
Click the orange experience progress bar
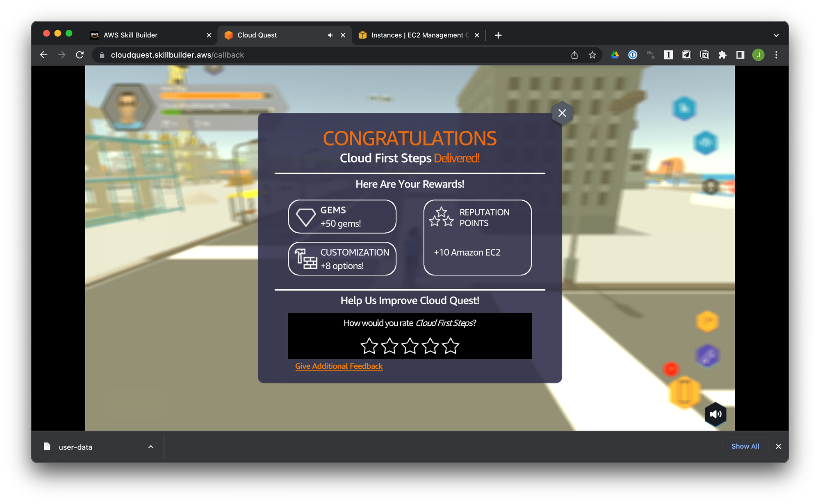216,96
